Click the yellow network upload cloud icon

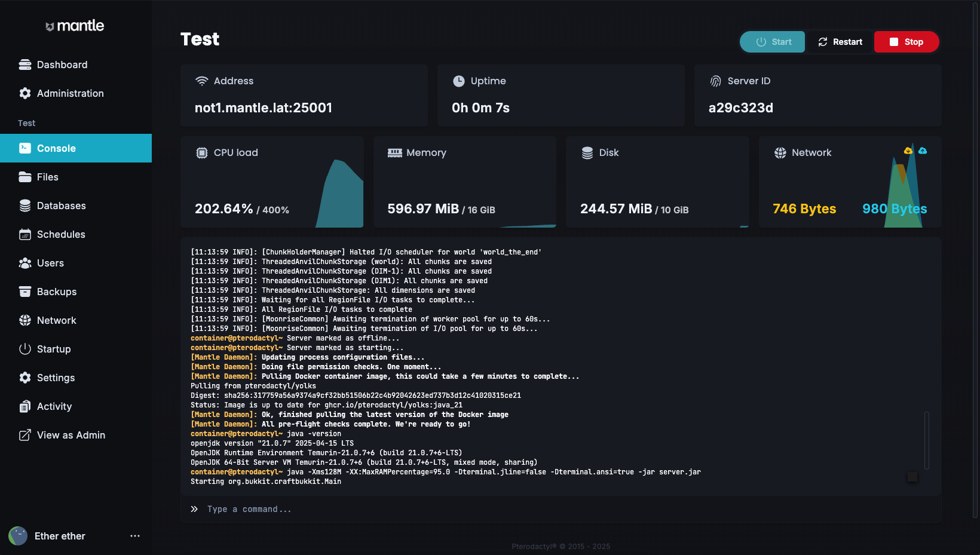coord(908,151)
